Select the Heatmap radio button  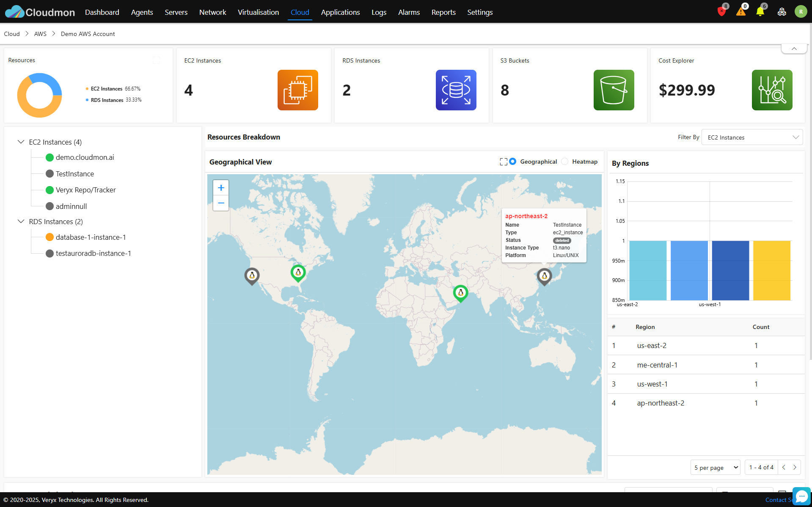point(564,162)
